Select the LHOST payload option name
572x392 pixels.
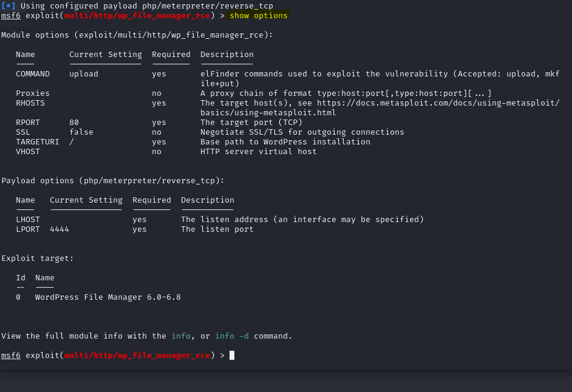point(28,220)
